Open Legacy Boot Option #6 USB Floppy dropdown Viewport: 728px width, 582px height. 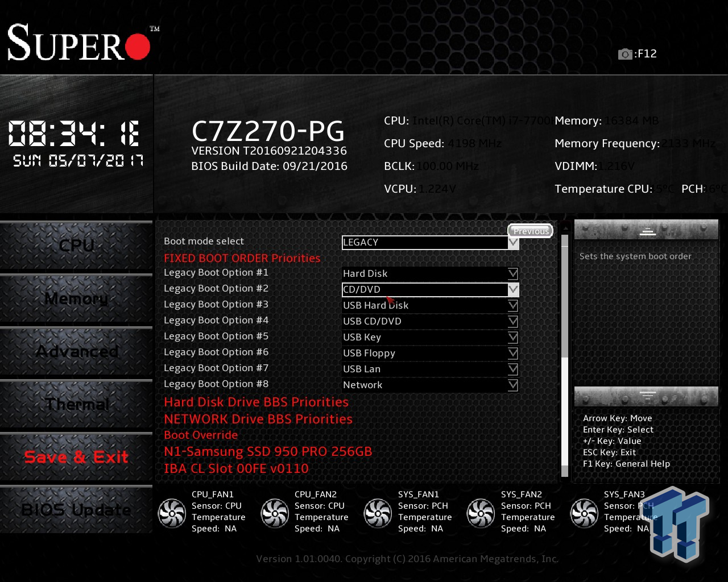[x=430, y=353]
